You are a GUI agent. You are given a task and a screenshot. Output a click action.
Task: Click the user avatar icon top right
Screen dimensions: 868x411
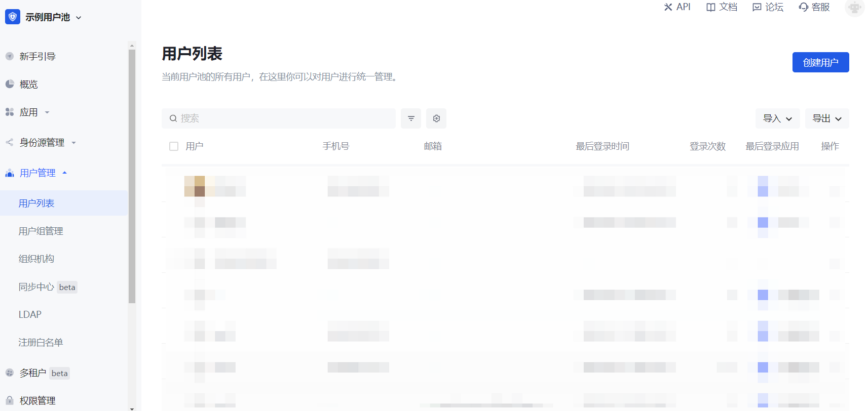[x=854, y=8]
